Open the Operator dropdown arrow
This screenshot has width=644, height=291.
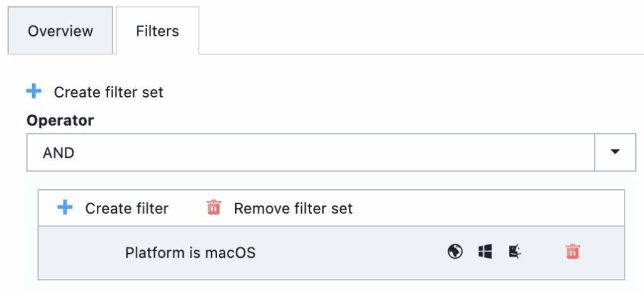(614, 152)
